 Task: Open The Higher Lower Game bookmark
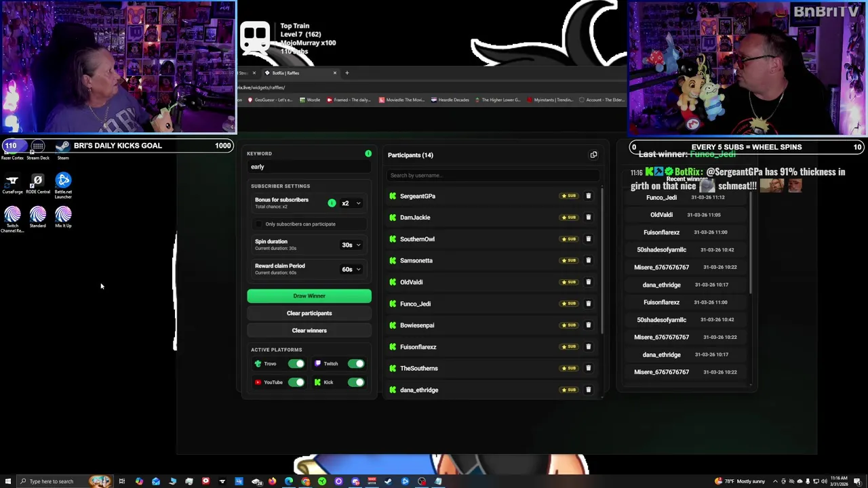(497, 100)
